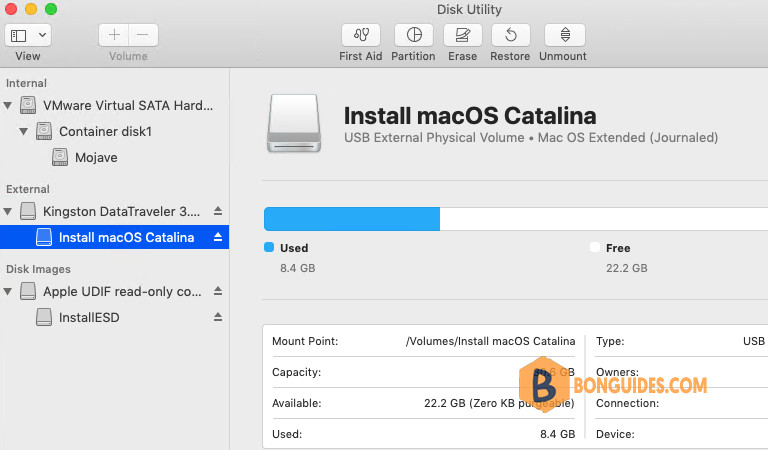This screenshot has width=768, height=450.
Task: Click the Container disk1 drive icon
Action: click(44, 131)
